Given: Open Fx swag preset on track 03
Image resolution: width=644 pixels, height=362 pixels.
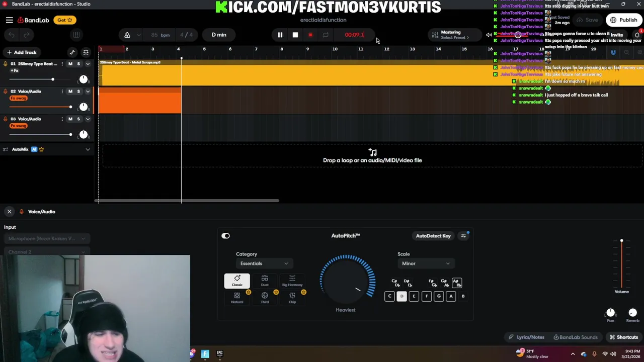Looking at the screenshot, I should click(x=19, y=126).
